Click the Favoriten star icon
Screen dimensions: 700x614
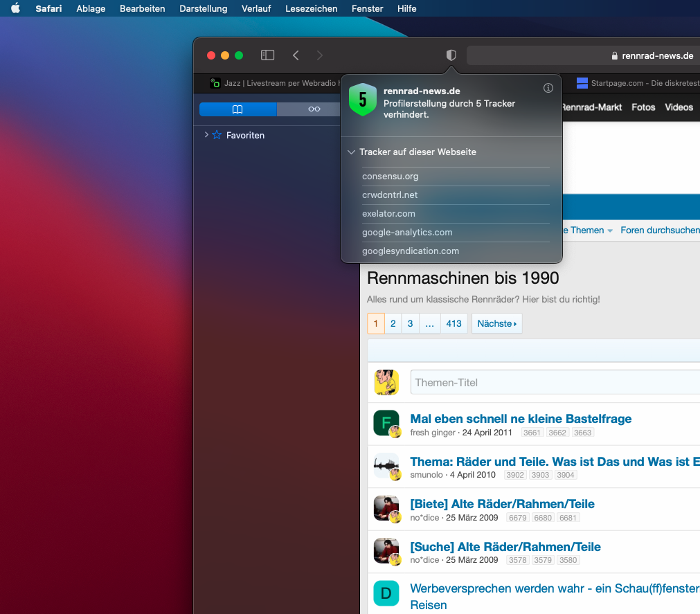[x=217, y=135]
